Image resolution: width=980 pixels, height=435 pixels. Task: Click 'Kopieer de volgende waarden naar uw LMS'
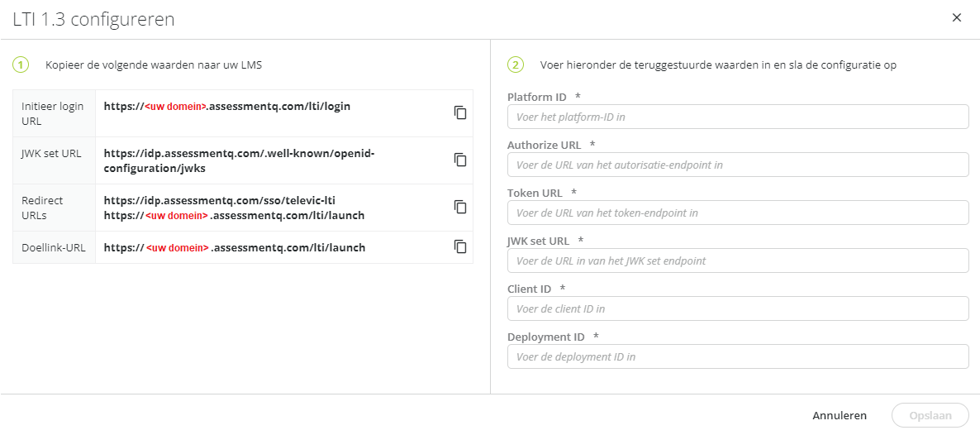click(x=153, y=65)
